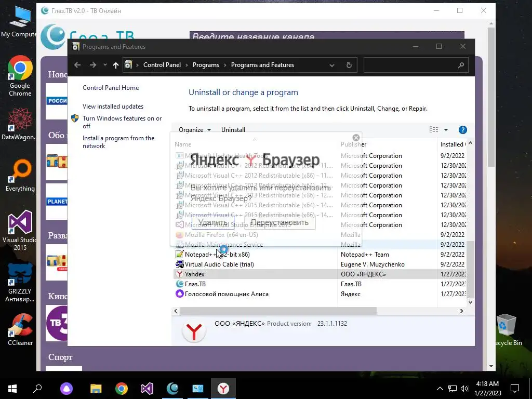Open My Computer desktop icon

pos(19,21)
